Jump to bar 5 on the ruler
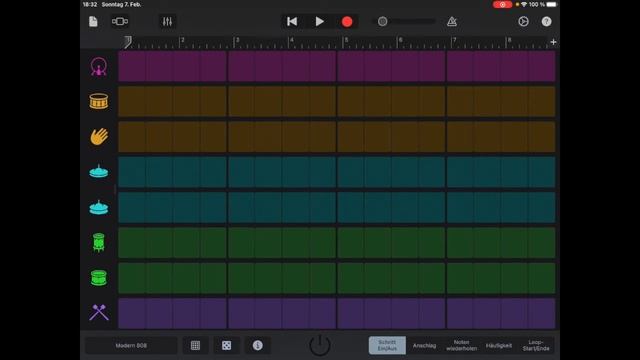This screenshot has width=640, height=360. point(346,40)
